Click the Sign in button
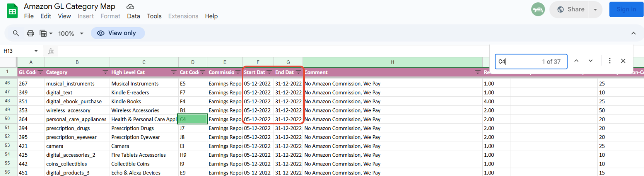Screen dimensions: 644x176 (x=626, y=9)
